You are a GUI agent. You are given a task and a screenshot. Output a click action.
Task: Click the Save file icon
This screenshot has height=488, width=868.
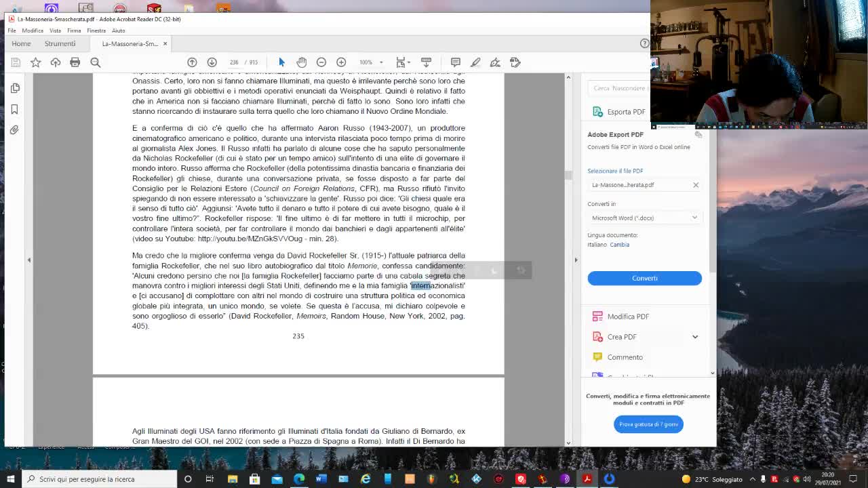16,62
